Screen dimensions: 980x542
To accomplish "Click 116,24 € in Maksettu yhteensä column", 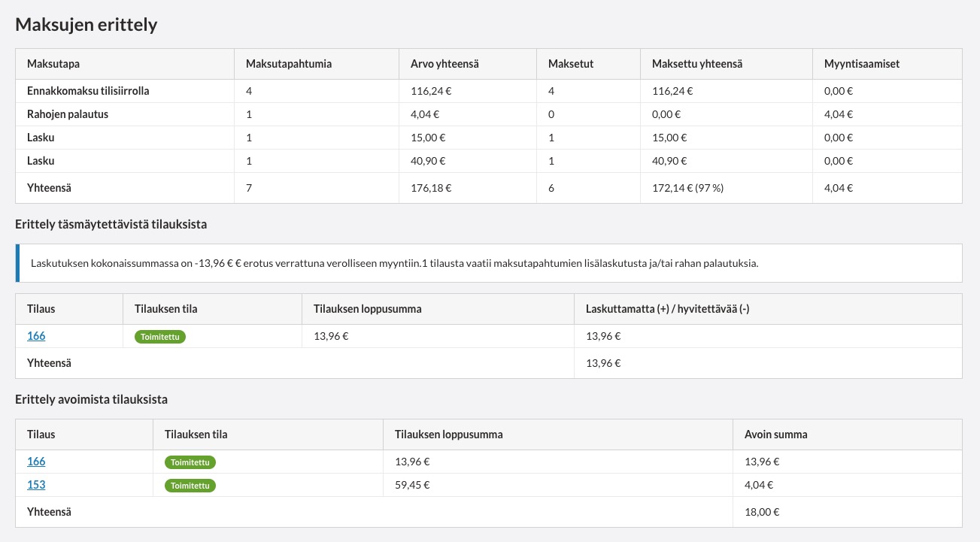I will (672, 91).
